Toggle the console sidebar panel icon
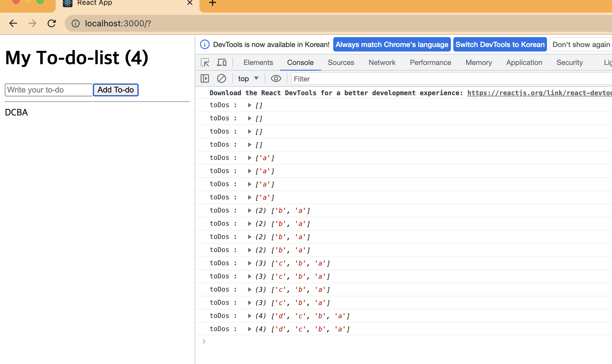This screenshot has width=612, height=364. click(205, 79)
